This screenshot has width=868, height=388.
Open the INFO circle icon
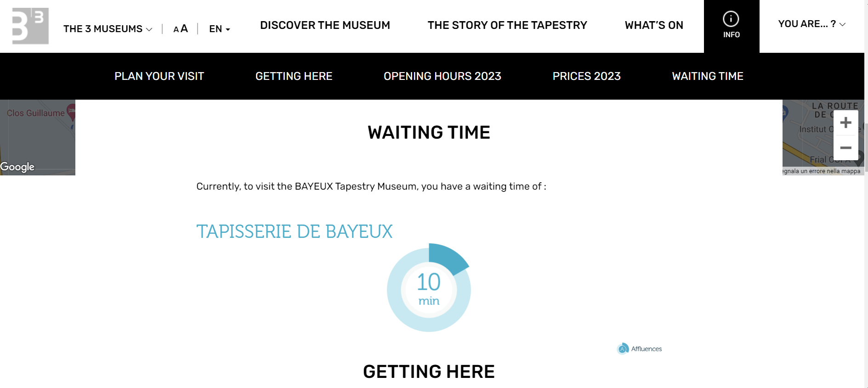pyautogui.click(x=731, y=19)
